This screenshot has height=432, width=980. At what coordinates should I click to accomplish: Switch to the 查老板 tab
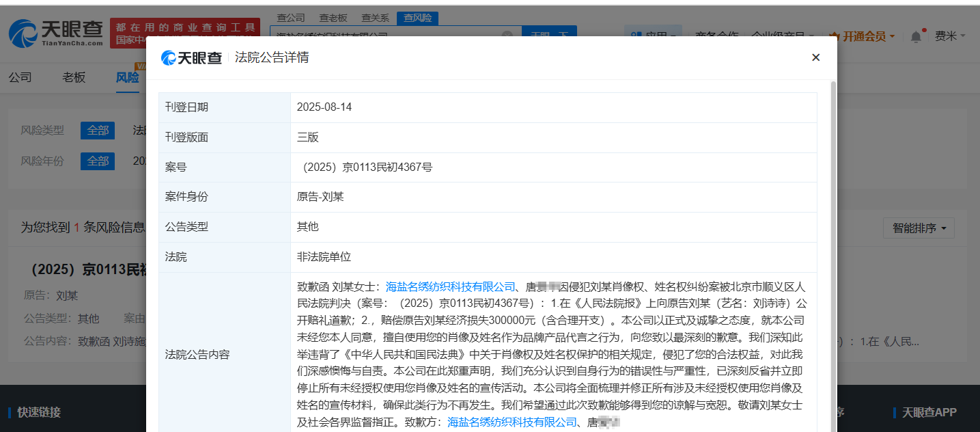pyautogui.click(x=333, y=18)
